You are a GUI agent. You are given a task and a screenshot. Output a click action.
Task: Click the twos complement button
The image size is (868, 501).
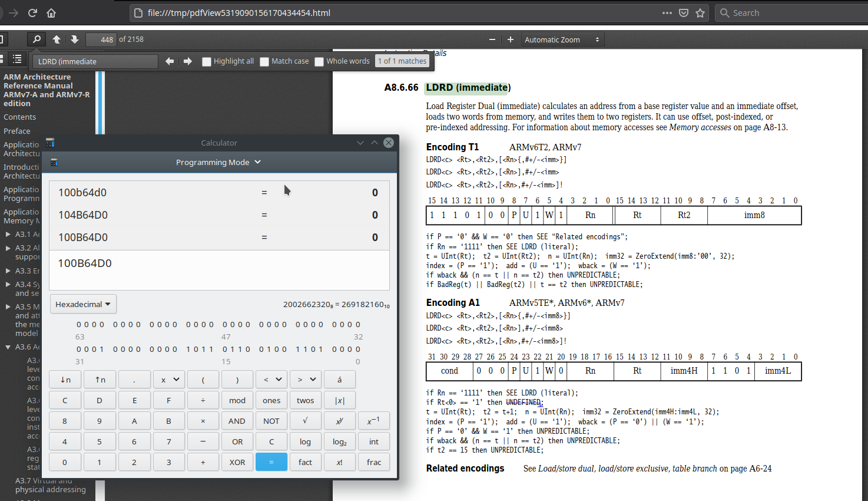coord(306,400)
